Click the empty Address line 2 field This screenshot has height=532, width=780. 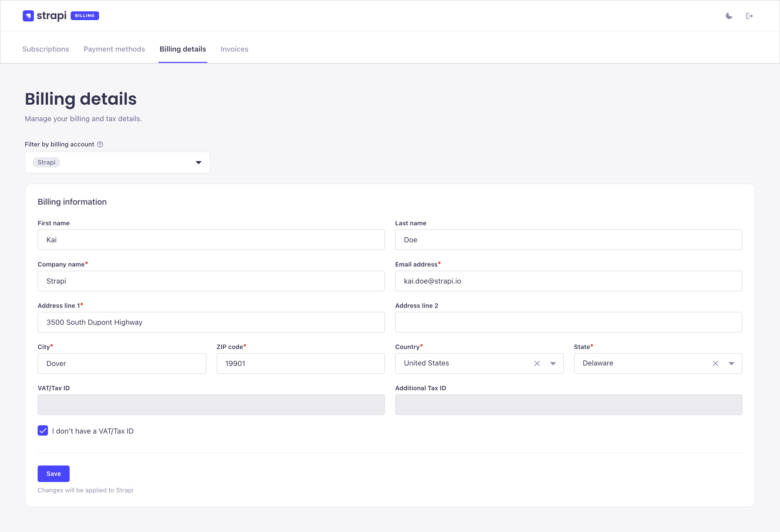coord(568,322)
